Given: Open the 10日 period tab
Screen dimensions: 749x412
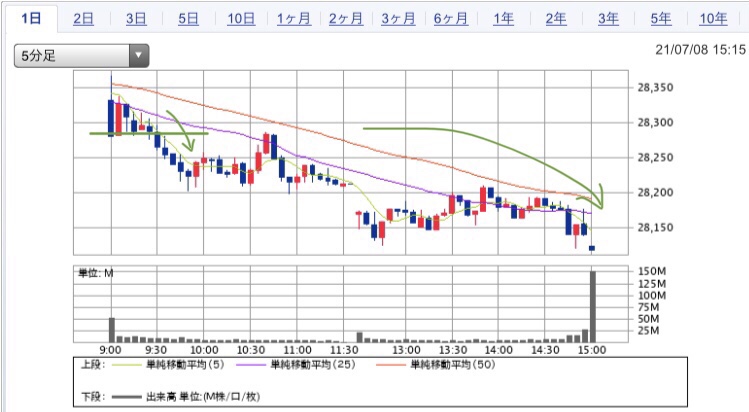Looking at the screenshot, I should pyautogui.click(x=241, y=19).
